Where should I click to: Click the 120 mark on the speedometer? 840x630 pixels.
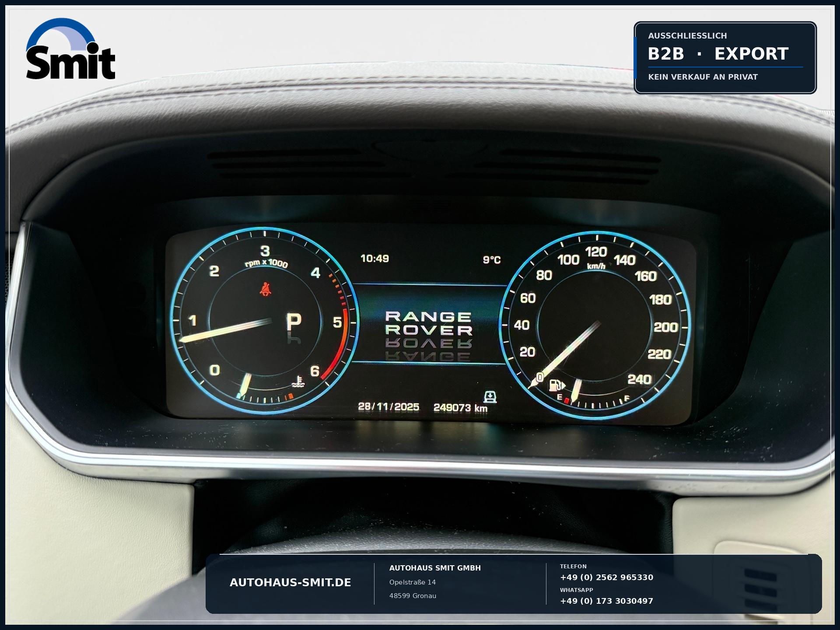click(x=596, y=252)
